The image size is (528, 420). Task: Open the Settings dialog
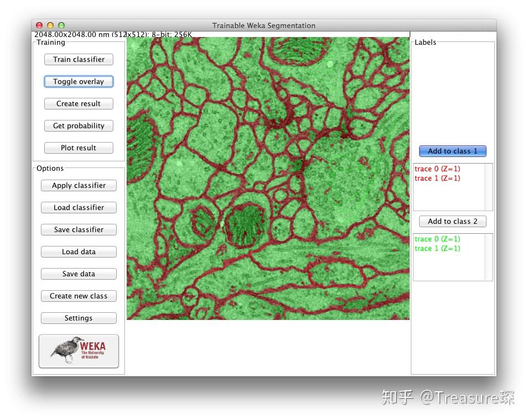(x=79, y=318)
